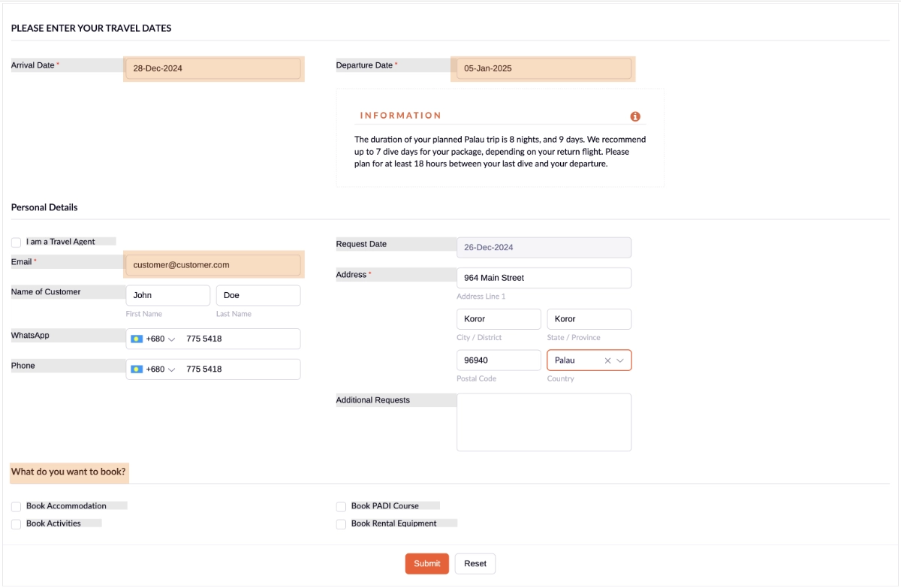This screenshot has height=588, width=901.
Task: Click into the Email field
Action: 213,264
